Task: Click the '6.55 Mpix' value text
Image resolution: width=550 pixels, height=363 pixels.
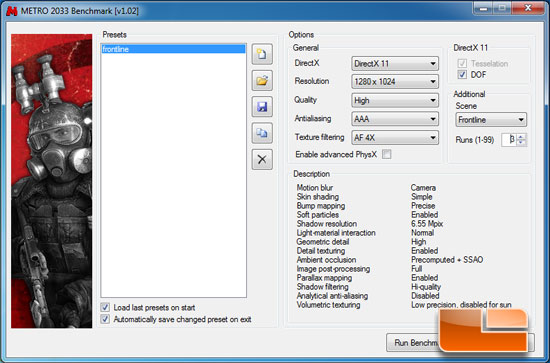Action: pos(427,224)
